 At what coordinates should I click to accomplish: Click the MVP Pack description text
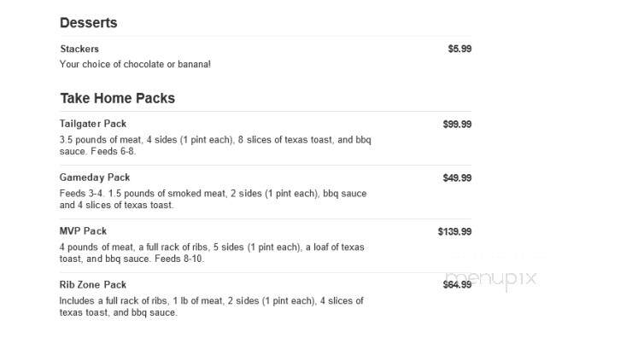point(212,253)
